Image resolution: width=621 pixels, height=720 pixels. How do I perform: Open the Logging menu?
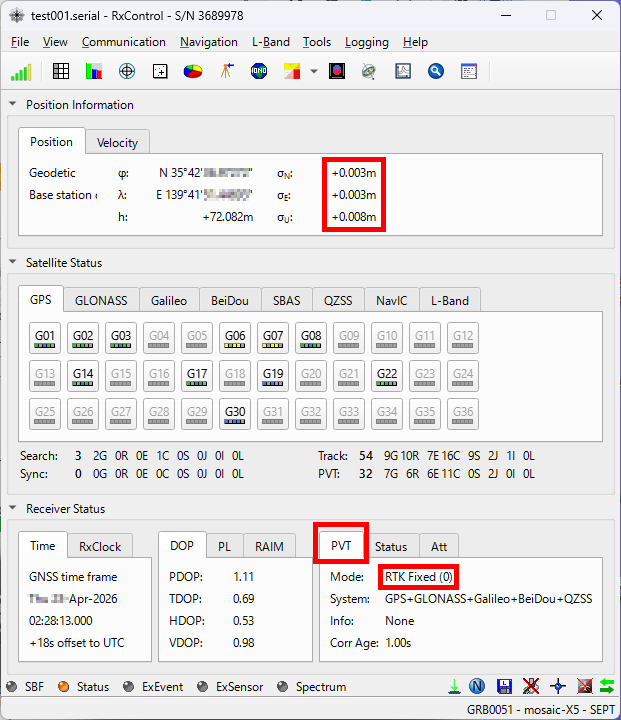366,42
